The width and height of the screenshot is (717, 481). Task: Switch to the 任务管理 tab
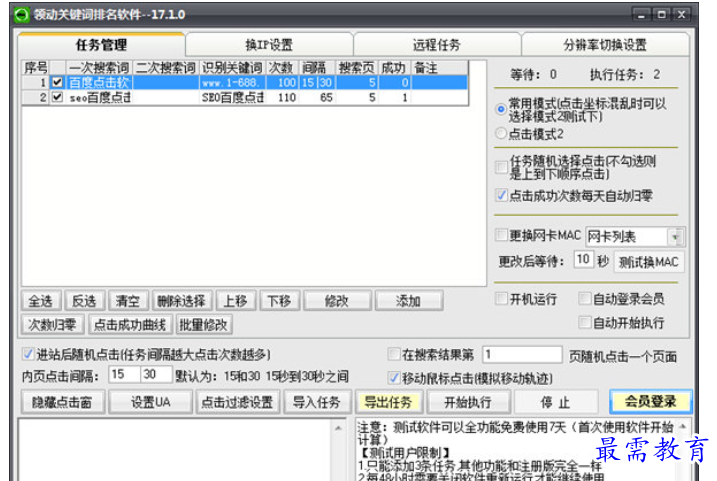[101, 44]
